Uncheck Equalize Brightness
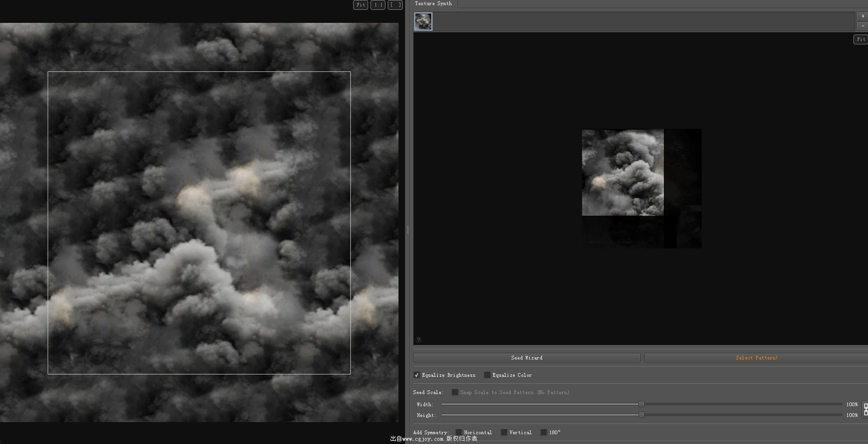The width and height of the screenshot is (868, 444). click(417, 375)
